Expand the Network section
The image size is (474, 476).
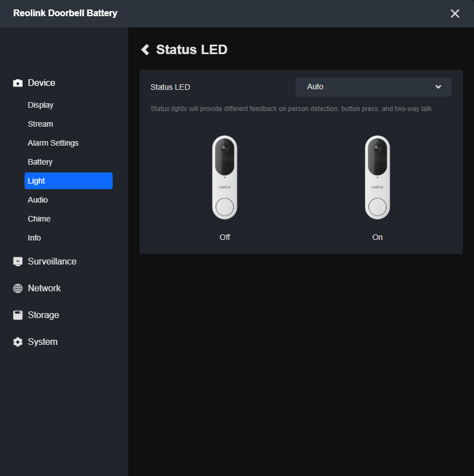44,288
